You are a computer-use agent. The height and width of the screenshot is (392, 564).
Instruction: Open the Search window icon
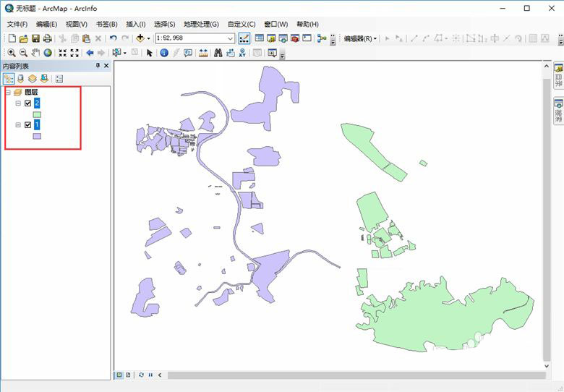[x=283, y=38]
